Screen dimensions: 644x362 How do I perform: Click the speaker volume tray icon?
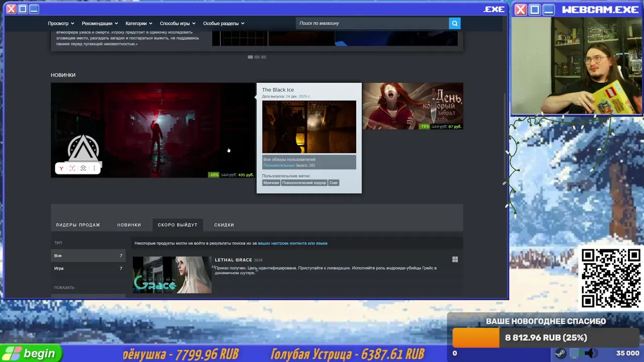[x=592, y=353]
